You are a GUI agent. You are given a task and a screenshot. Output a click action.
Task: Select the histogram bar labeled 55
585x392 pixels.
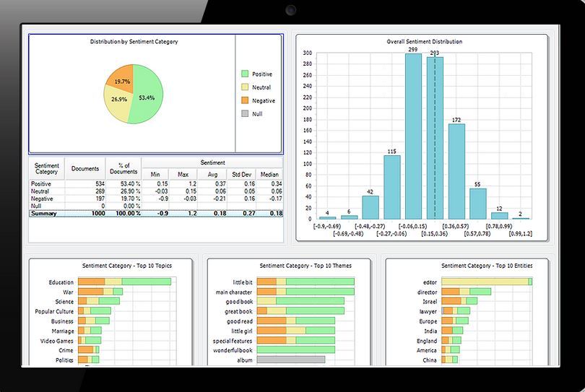pyautogui.click(x=478, y=204)
